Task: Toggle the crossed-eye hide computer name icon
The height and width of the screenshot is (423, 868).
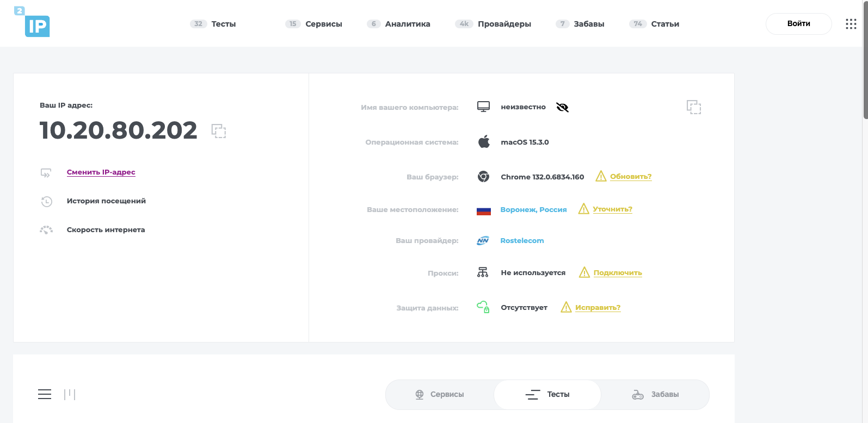Action: (x=563, y=107)
